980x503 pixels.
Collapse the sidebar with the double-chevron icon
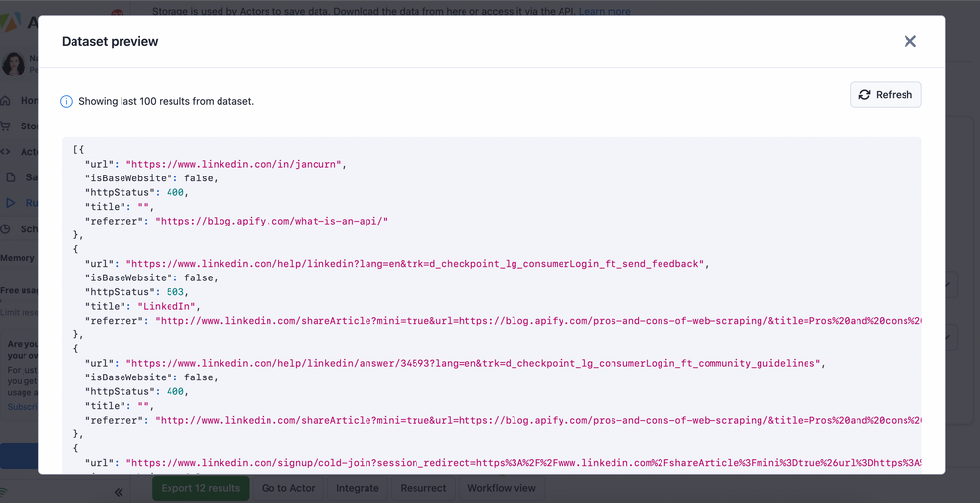pyautogui.click(x=119, y=492)
